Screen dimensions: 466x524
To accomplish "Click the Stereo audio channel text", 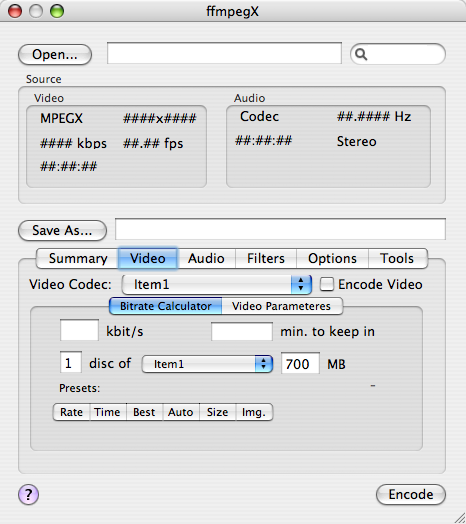I will (x=357, y=141).
